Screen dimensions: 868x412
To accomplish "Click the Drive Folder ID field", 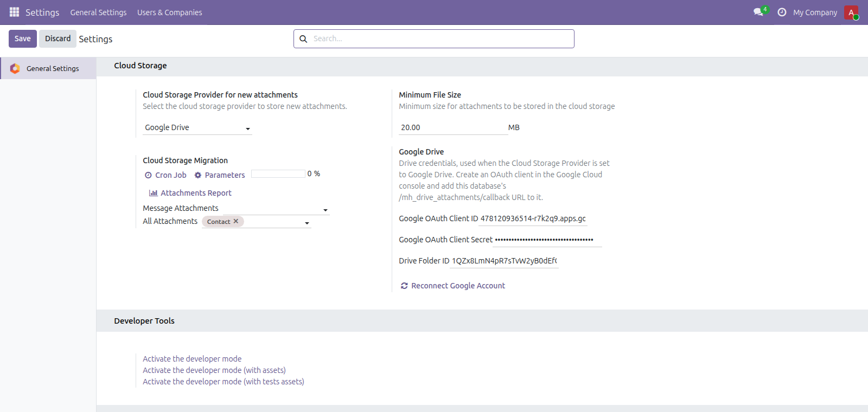I will 505,261.
